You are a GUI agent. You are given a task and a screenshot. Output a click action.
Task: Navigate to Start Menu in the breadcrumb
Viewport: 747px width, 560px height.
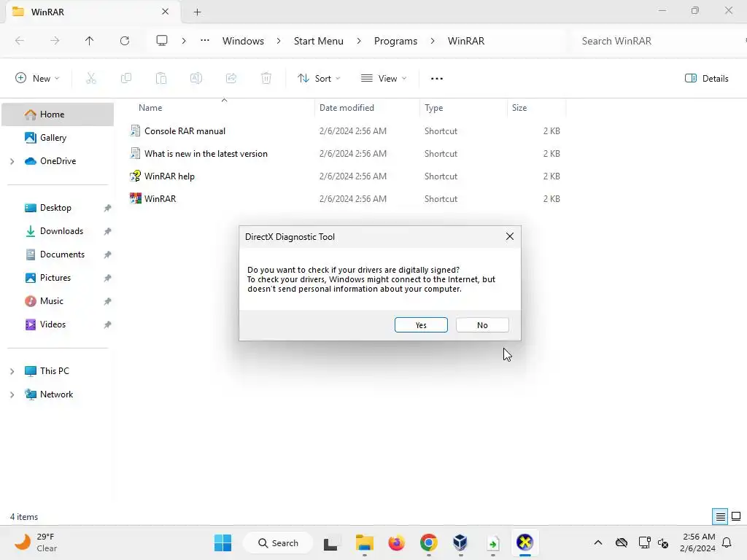pyautogui.click(x=318, y=41)
